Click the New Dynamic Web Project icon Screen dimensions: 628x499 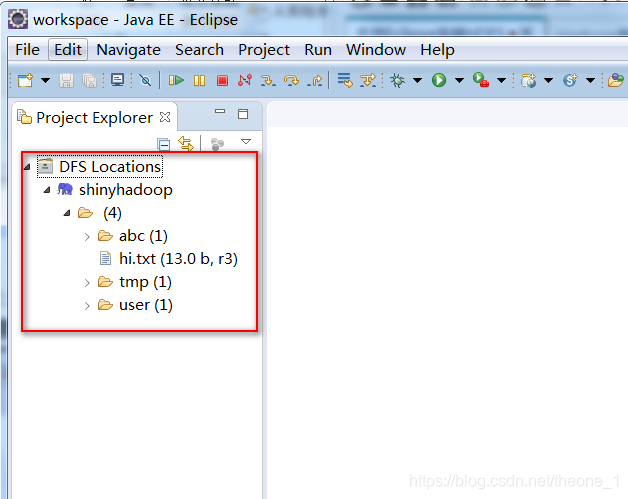[x=529, y=80]
